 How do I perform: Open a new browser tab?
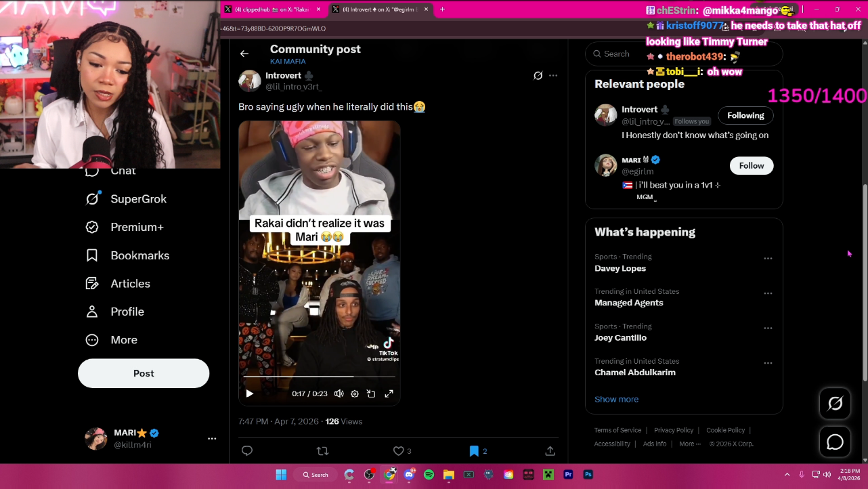[443, 9]
